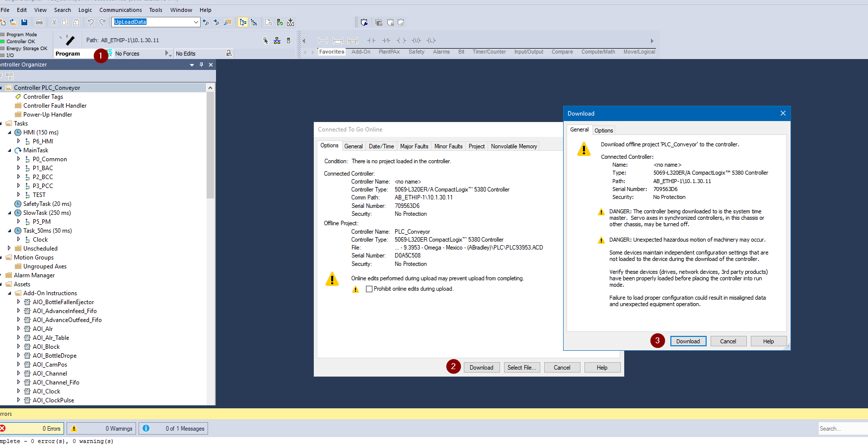This screenshot has height=448, width=868.
Task: Open the UpLoadData search combo box dropdown
Action: [196, 22]
